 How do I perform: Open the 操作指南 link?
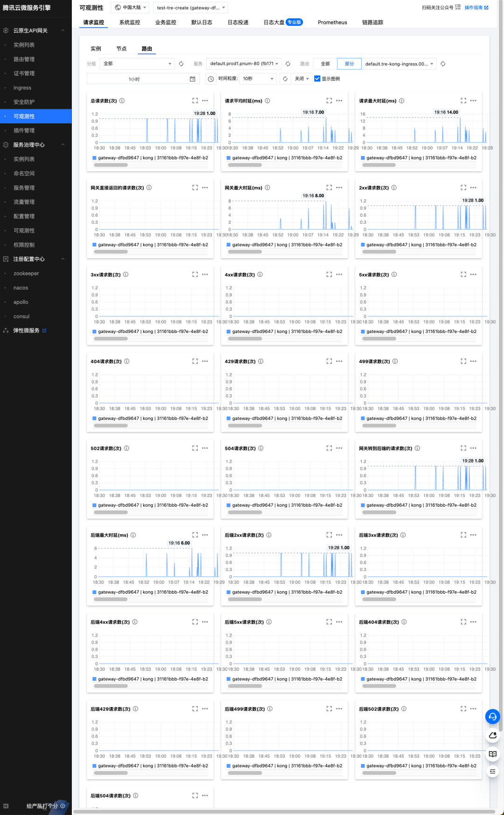pos(476,7)
